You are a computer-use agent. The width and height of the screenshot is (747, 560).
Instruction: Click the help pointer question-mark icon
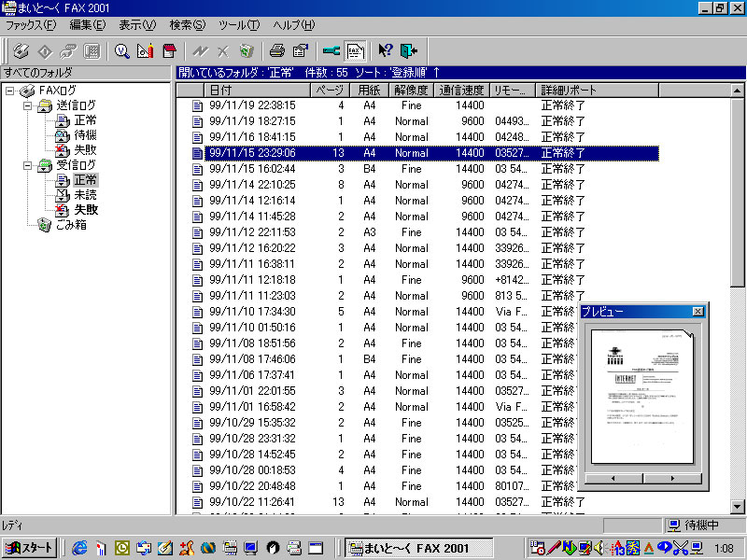[x=385, y=50]
